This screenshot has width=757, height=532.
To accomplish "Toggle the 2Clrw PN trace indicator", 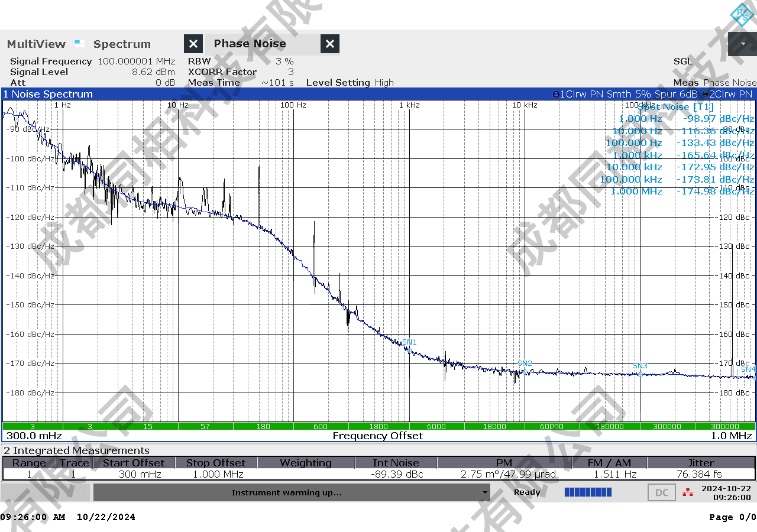I will (706, 94).
